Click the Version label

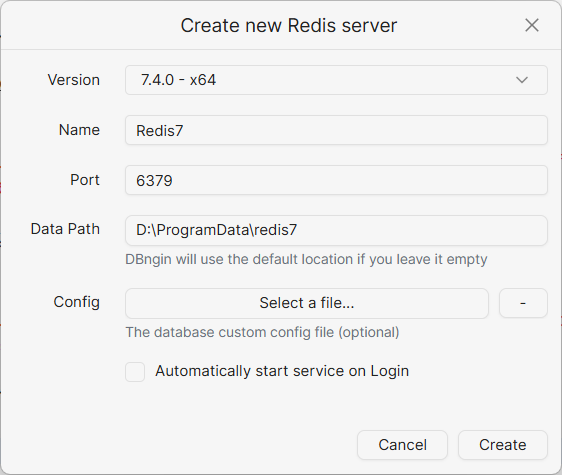[x=73, y=80]
